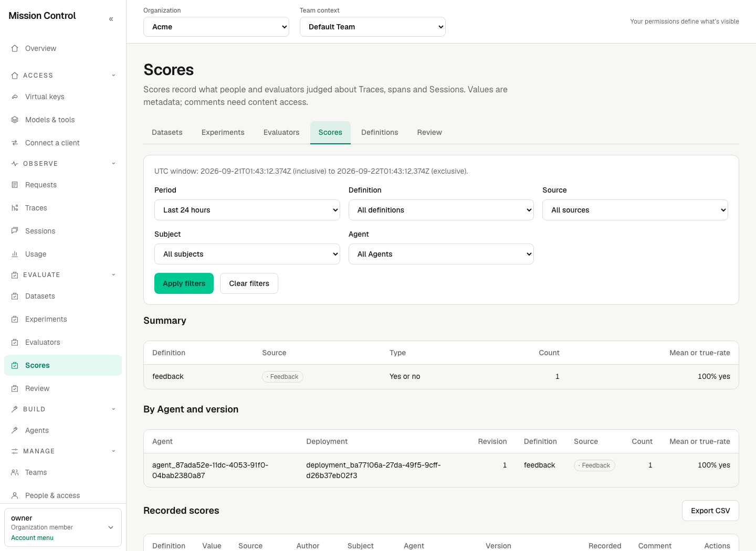Click the Apply filters button
Image resolution: width=756 pixels, height=551 pixels.
pos(184,283)
